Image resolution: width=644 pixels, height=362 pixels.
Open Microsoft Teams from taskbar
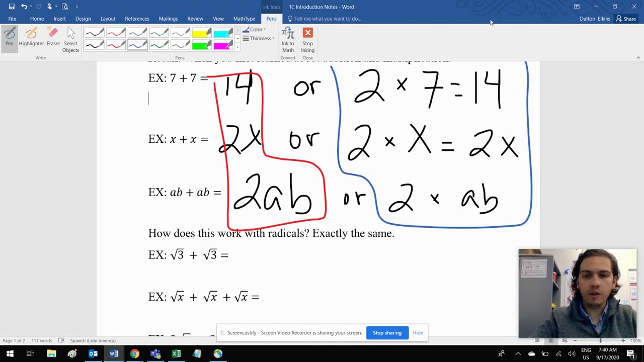point(155,354)
